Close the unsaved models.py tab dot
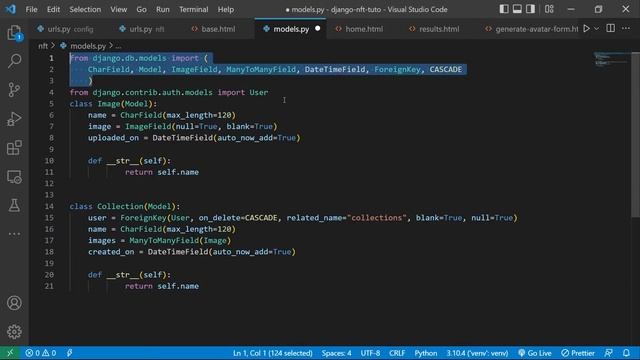The image size is (640, 360). [318, 29]
